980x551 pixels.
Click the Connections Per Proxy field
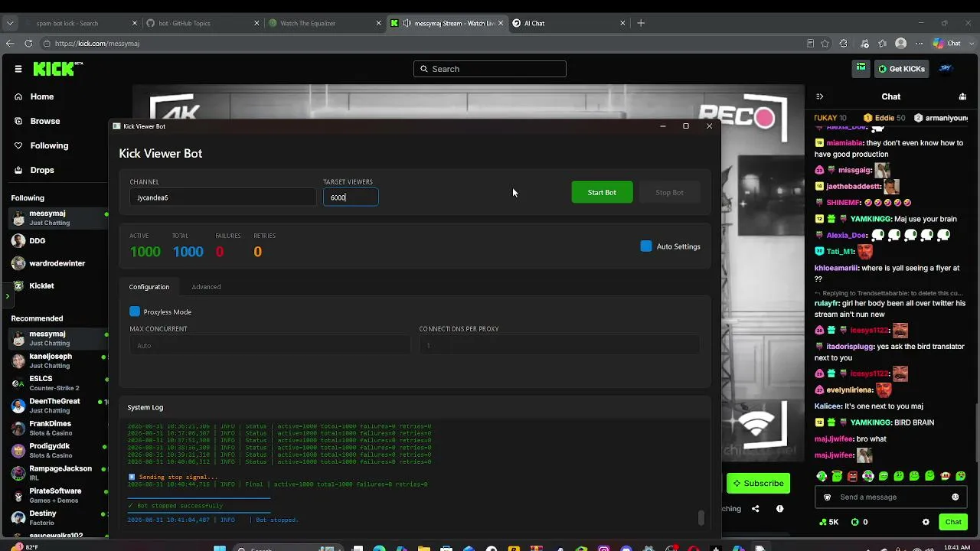coord(559,345)
